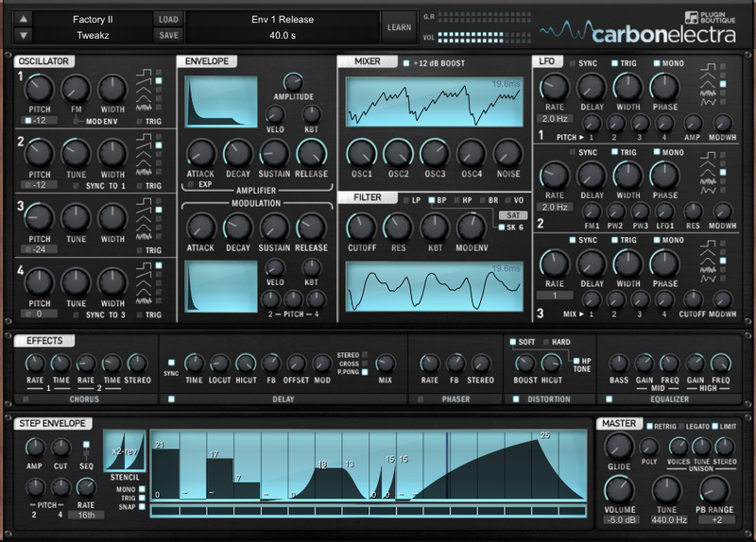Click the amplifier envelope RELEASE knob
756x542 pixels.
click(x=311, y=152)
